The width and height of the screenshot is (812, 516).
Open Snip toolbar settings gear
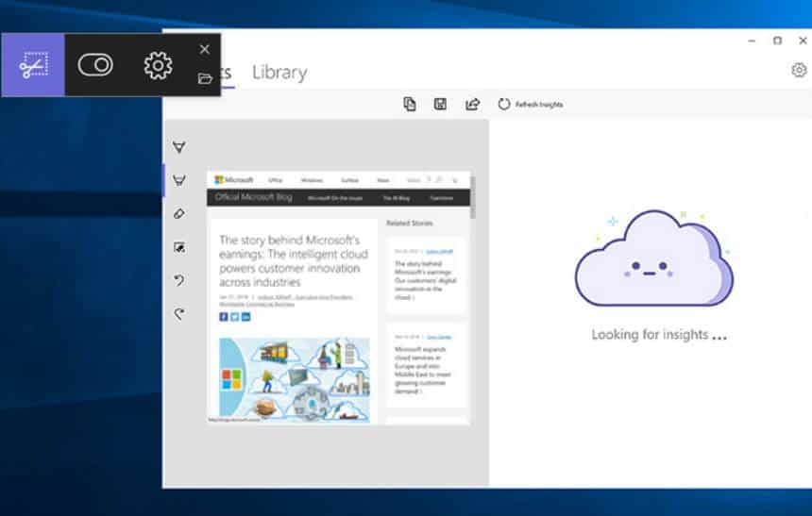(x=158, y=65)
